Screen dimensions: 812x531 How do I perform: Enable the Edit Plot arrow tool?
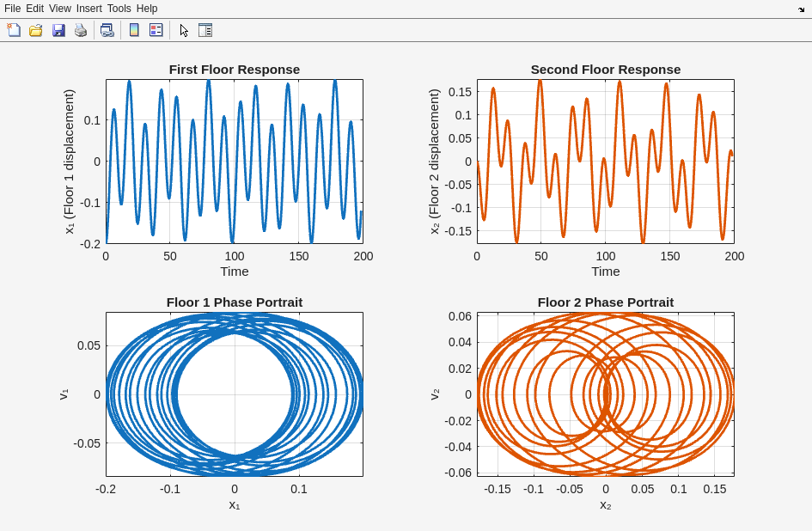pyautogui.click(x=184, y=30)
